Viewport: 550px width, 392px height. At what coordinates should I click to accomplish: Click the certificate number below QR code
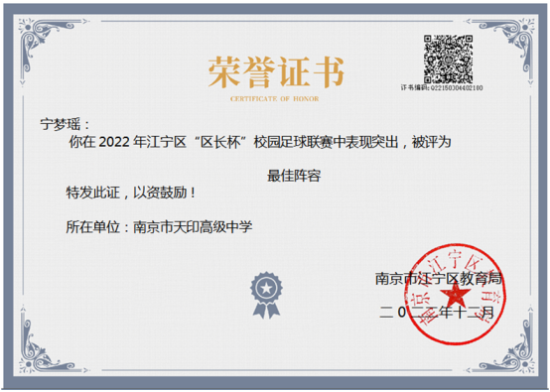(x=442, y=87)
